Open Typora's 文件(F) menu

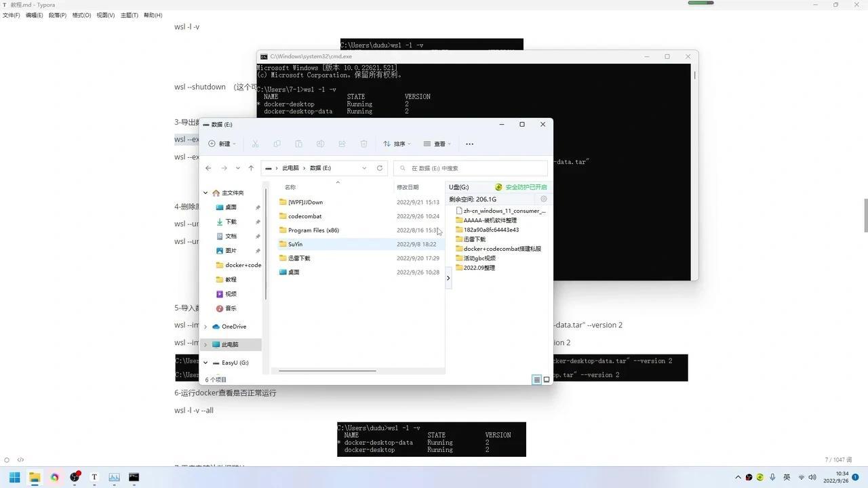click(x=11, y=15)
